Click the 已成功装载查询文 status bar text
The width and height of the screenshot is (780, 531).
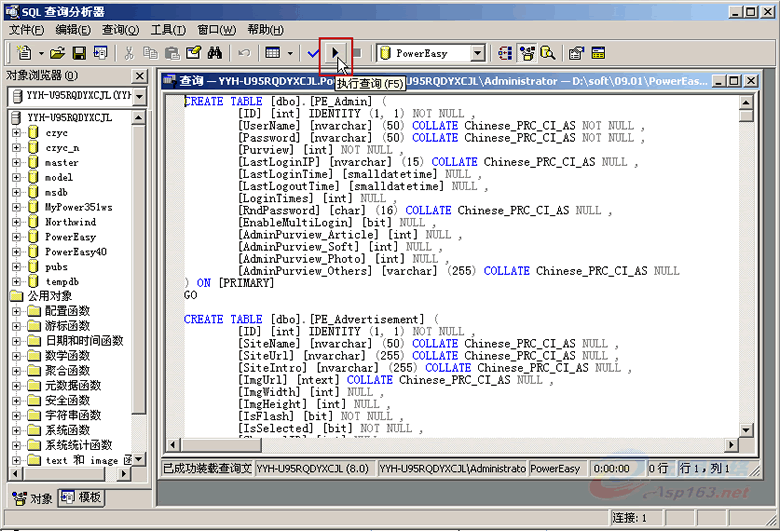pyautogui.click(x=207, y=468)
